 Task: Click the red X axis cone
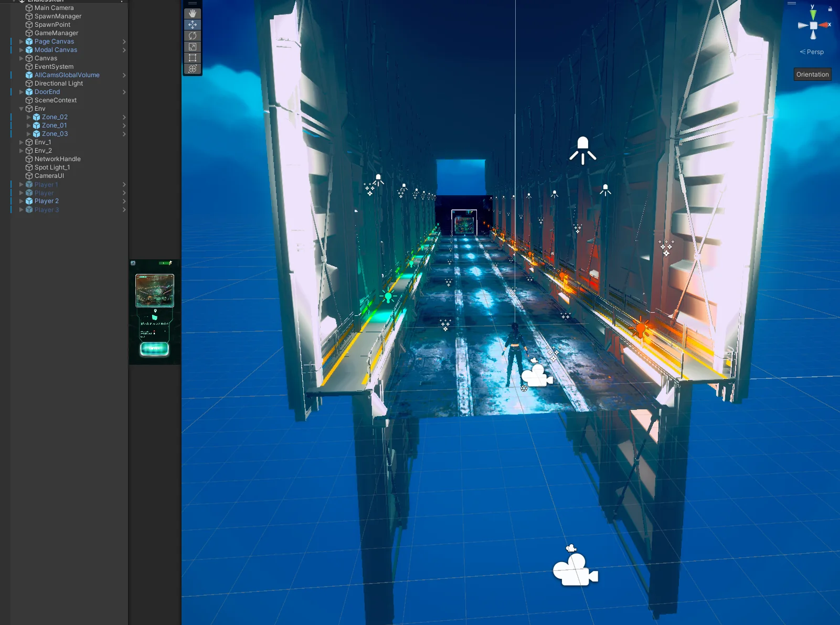pos(825,25)
